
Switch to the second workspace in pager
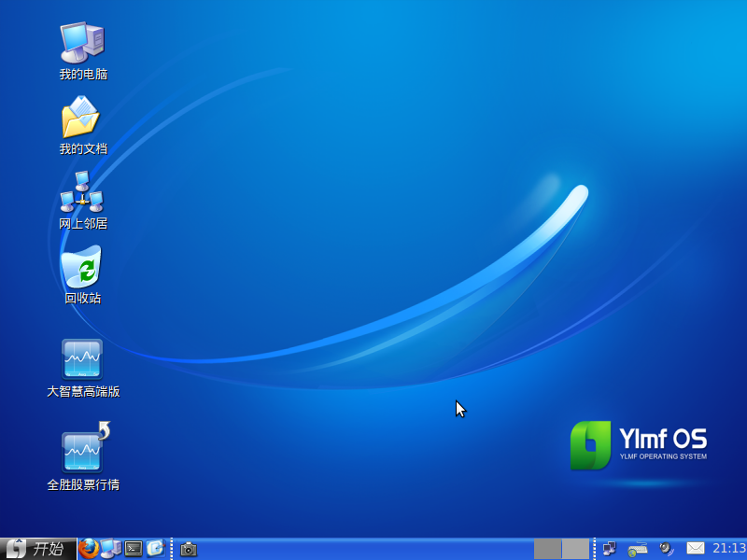(575, 549)
